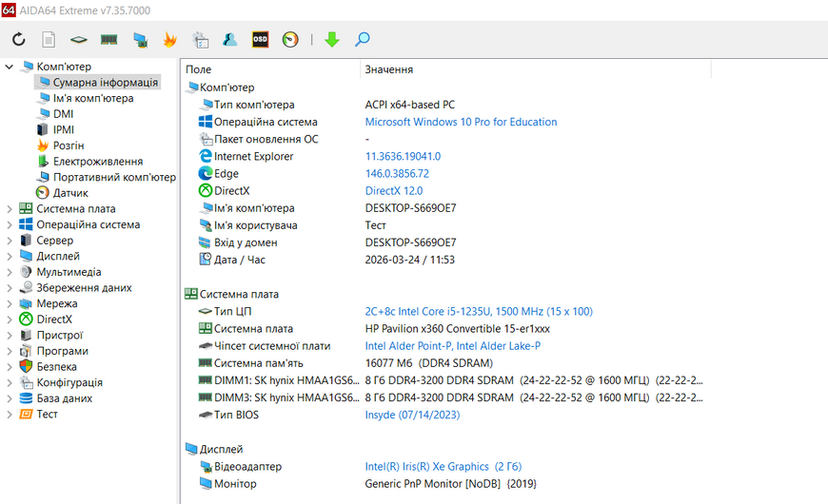
Task: Select the DIMM1: SK hynix row
Action: click(x=446, y=380)
